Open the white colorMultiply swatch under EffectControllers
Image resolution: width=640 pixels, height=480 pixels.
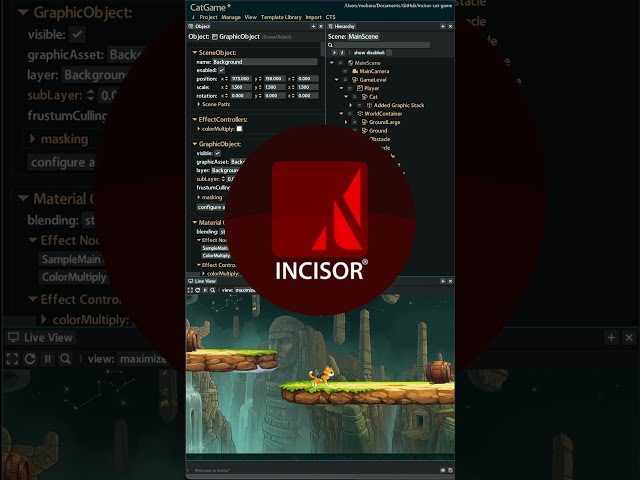pyautogui.click(x=240, y=129)
